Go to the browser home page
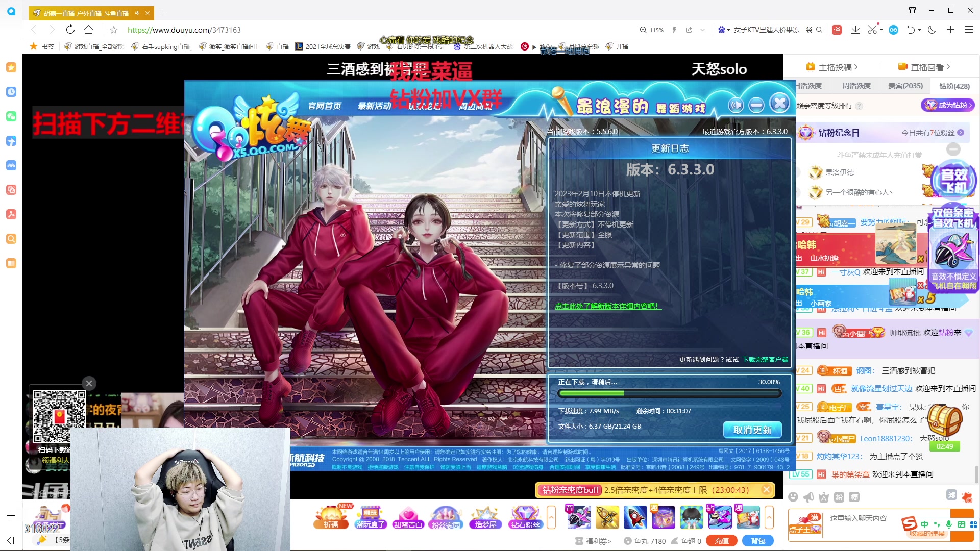The image size is (980, 551). click(89, 30)
